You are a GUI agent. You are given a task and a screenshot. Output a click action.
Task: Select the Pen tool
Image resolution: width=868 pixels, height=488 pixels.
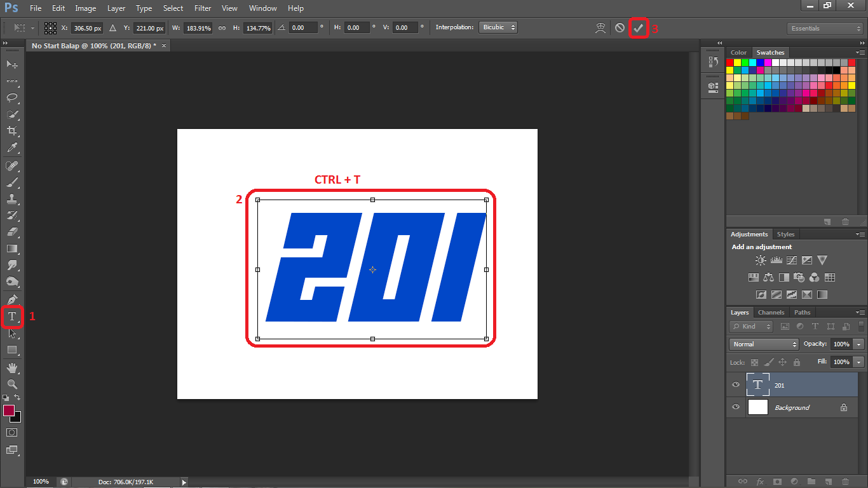click(12, 299)
